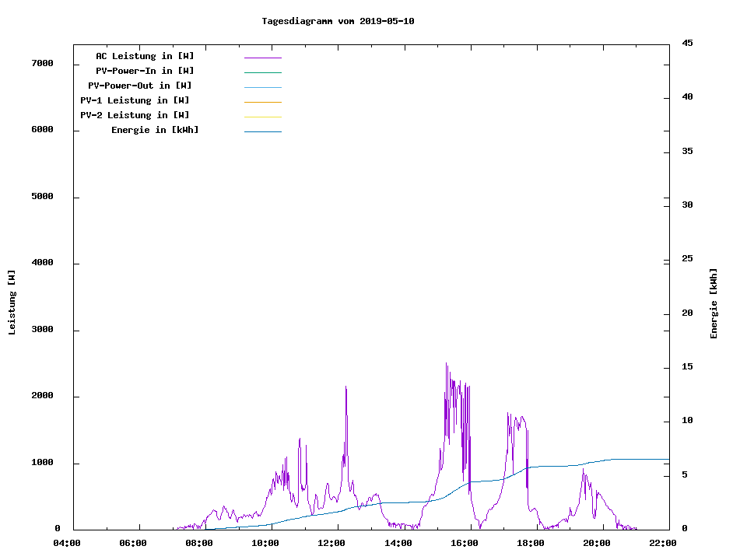This screenshot has width=747, height=560.
Task: Click the 16:00 time axis label
Action: pos(465,543)
